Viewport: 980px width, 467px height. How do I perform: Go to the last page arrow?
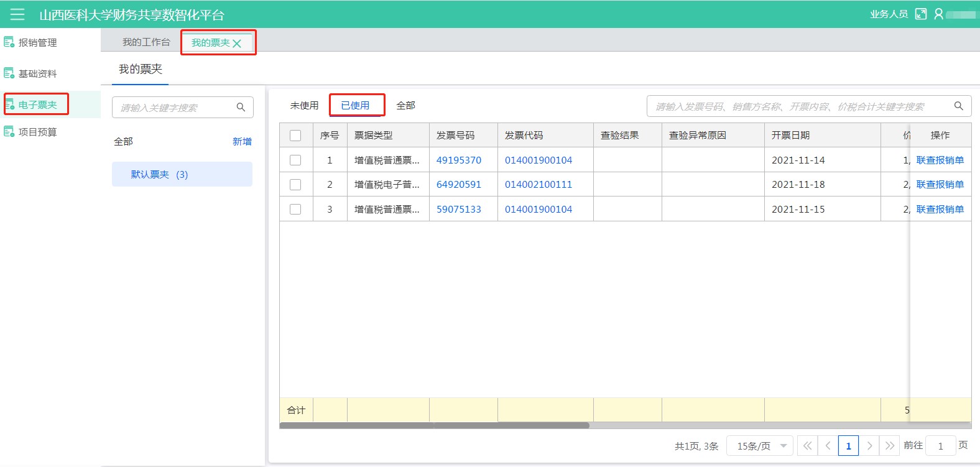890,445
